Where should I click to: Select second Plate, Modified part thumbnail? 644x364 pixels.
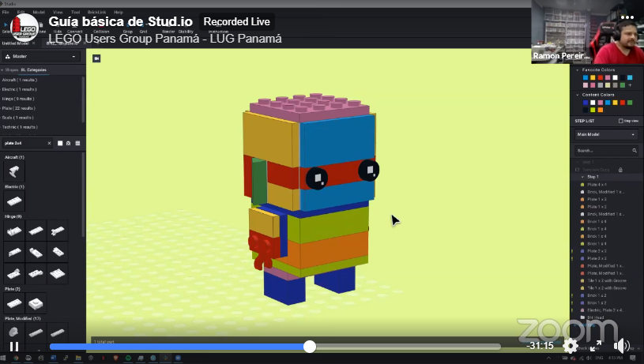[x=36, y=332]
